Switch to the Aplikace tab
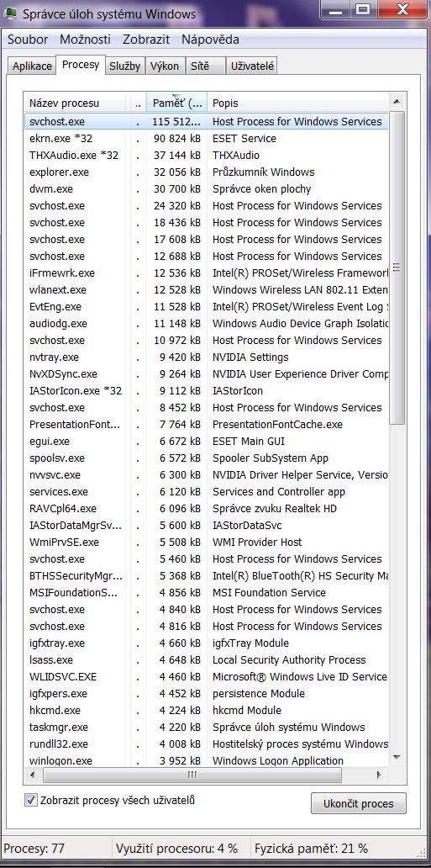Viewport: 431px width, 868px height. pyautogui.click(x=32, y=66)
